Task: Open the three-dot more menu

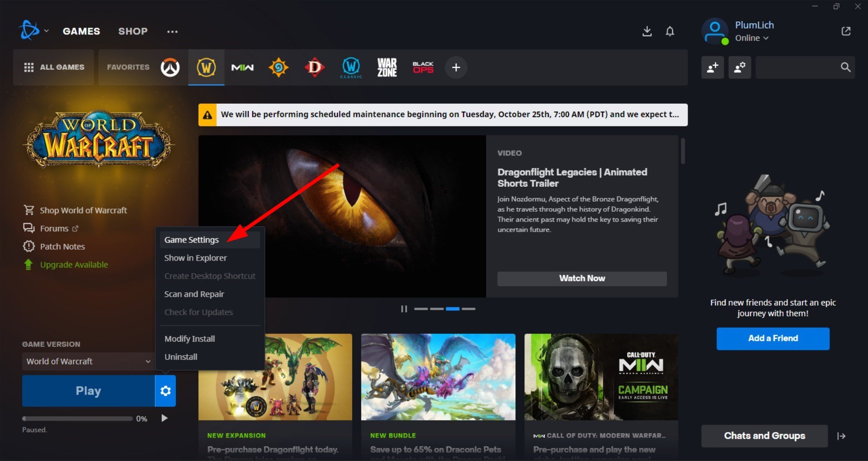Action: (x=172, y=31)
